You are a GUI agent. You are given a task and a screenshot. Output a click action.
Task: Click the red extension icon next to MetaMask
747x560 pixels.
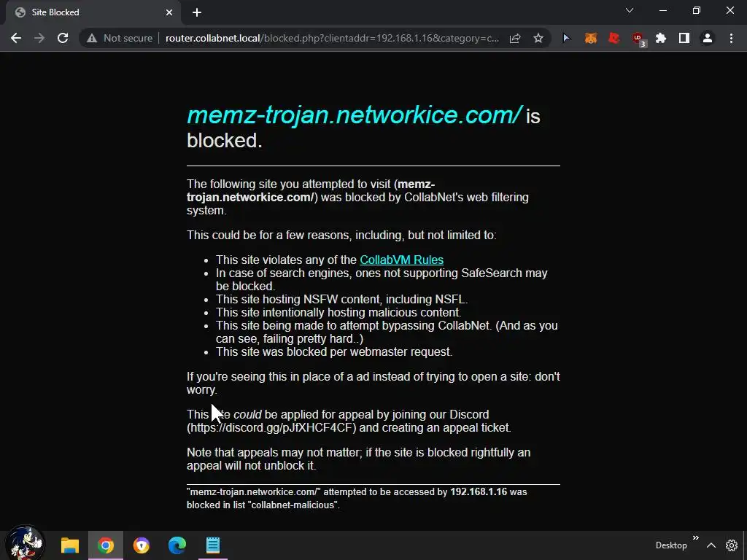614,38
